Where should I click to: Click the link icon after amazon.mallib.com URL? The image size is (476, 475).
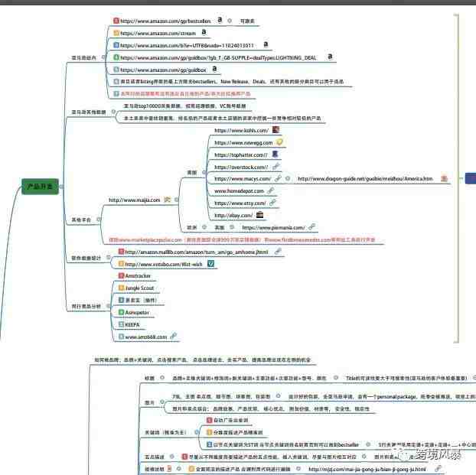tap(278, 252)
